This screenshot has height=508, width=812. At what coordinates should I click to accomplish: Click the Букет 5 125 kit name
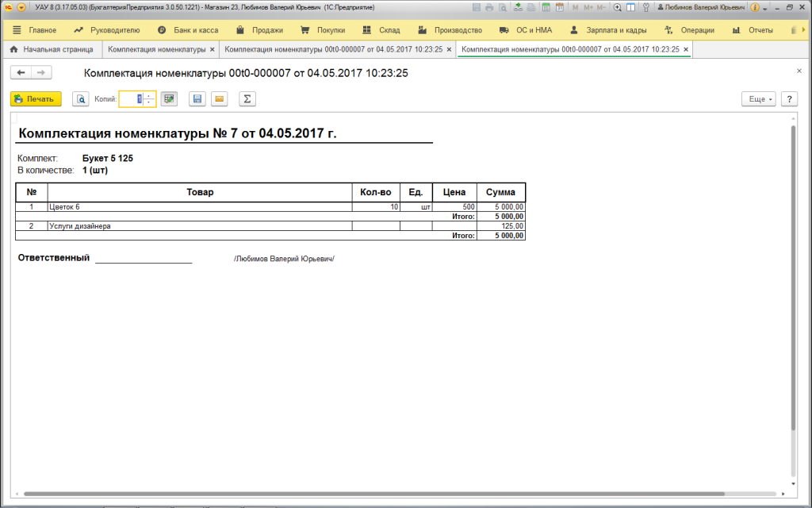pos(108,159)
